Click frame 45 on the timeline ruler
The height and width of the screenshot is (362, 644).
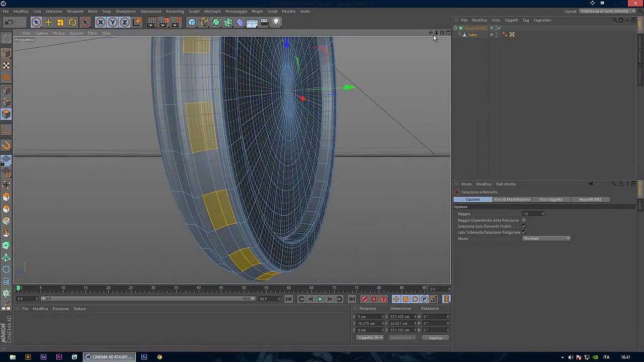[x=221, y=289]
